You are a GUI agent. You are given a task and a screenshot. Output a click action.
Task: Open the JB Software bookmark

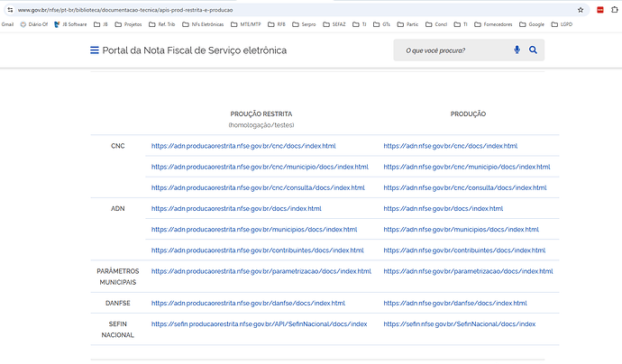click(x=72, y=23)
